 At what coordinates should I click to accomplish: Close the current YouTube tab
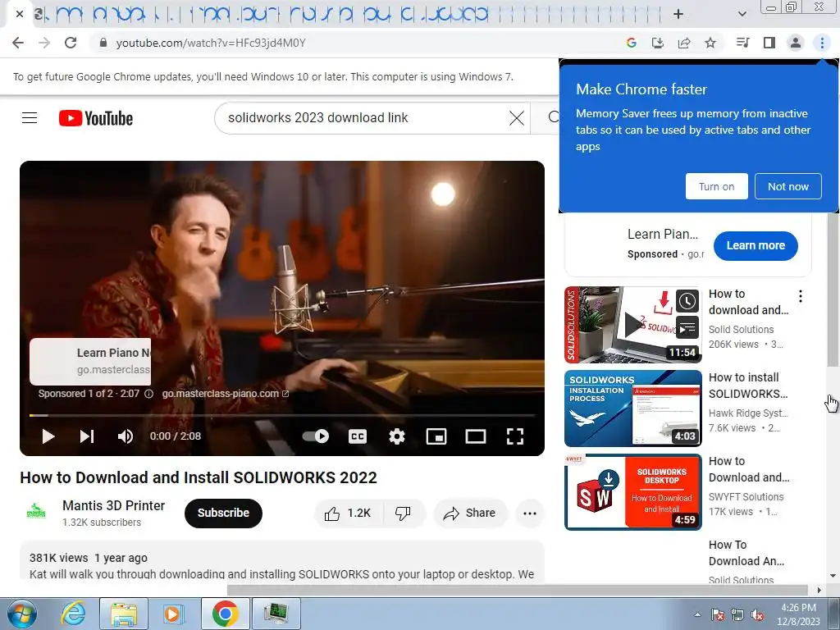20,14
